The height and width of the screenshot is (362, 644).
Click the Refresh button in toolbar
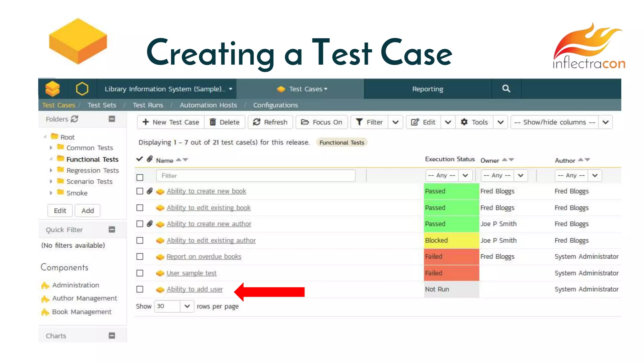[270, 122]
